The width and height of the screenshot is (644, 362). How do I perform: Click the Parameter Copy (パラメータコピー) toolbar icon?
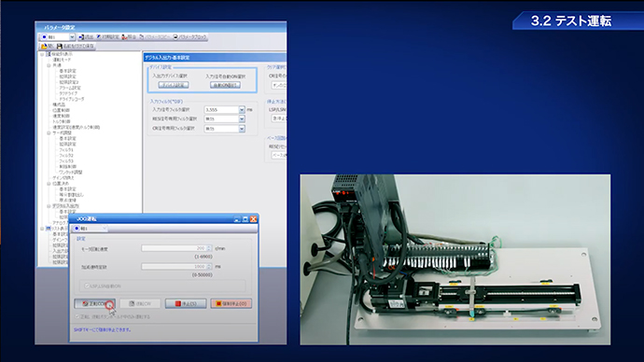142,37
